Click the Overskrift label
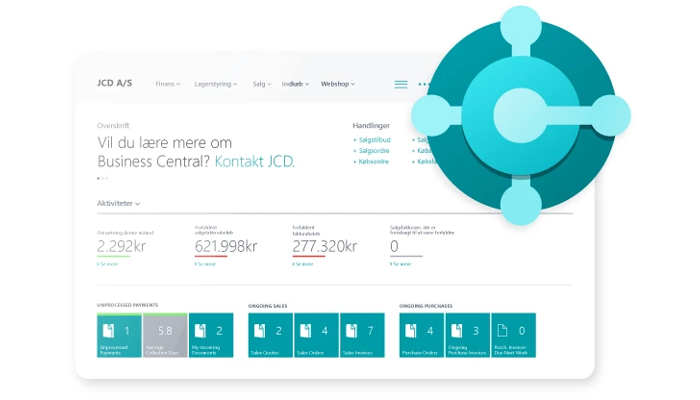This screenshot has height=400, width=700. click(x=113, y=126)
